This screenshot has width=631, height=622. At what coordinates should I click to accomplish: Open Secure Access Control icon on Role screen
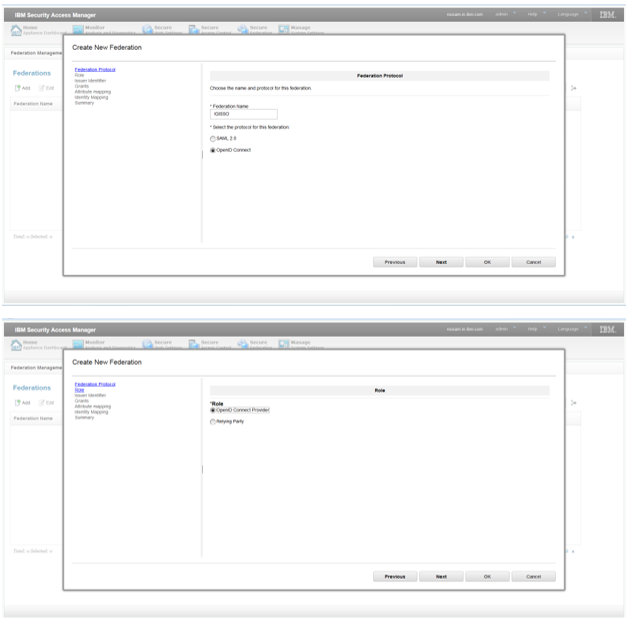194,345
